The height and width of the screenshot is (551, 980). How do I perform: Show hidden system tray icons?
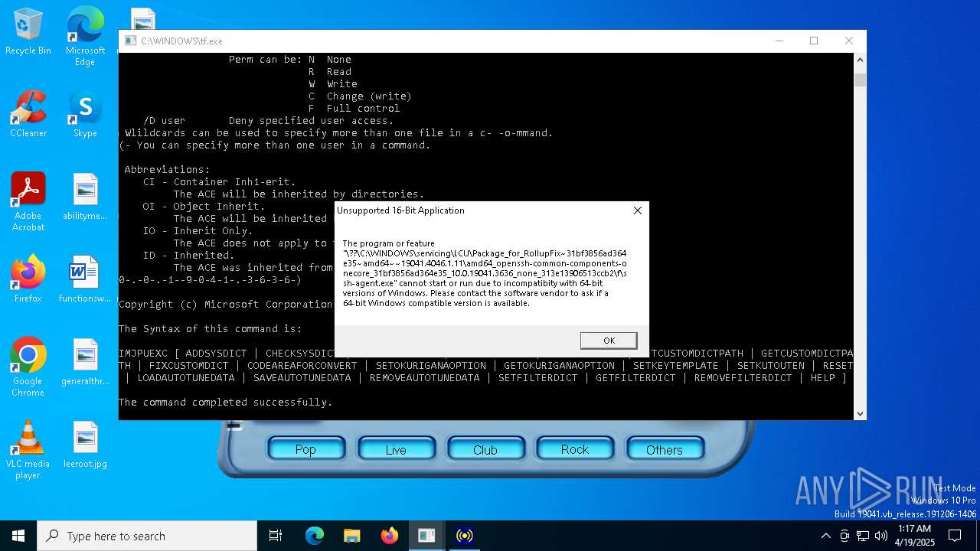825,536
